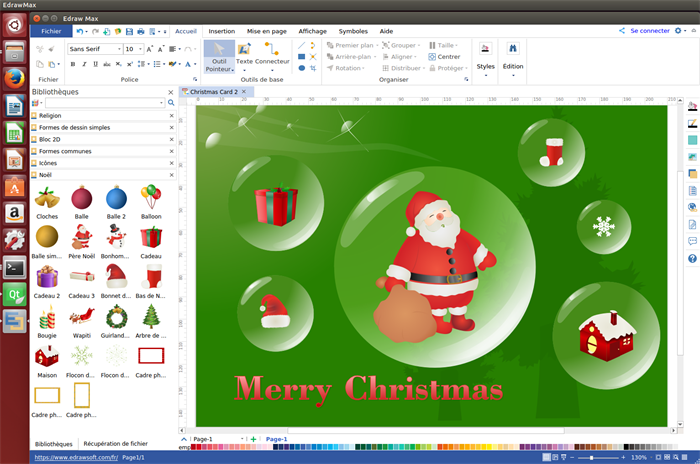
Task: Open the settings gear dropdown near Se connecter
Action: coord(680,30)
